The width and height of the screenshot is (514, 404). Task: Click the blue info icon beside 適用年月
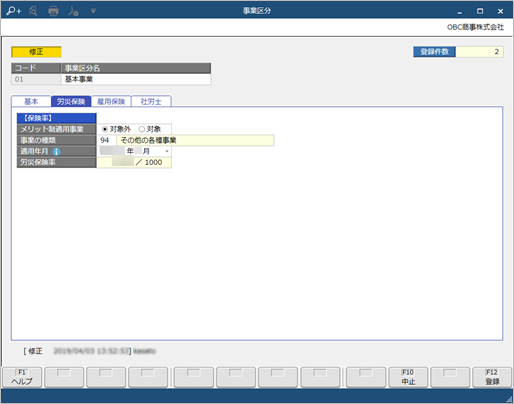click(x=56, y=152)
